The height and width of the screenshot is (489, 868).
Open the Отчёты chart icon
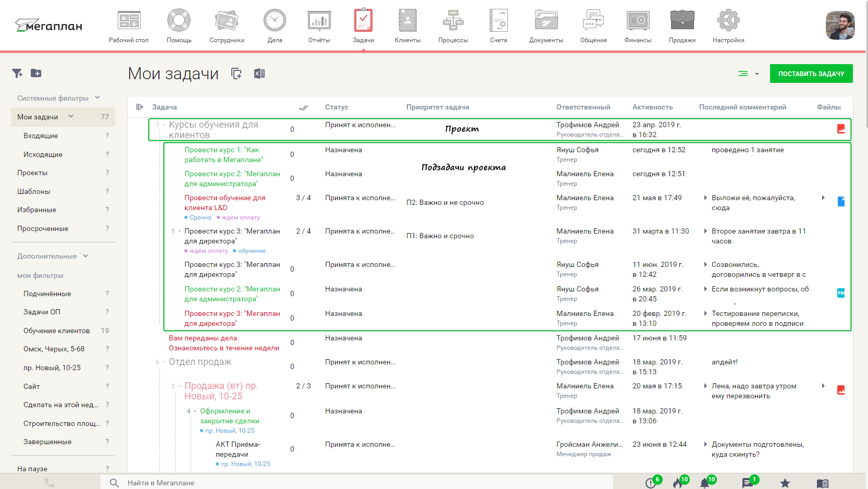point(319,21)
